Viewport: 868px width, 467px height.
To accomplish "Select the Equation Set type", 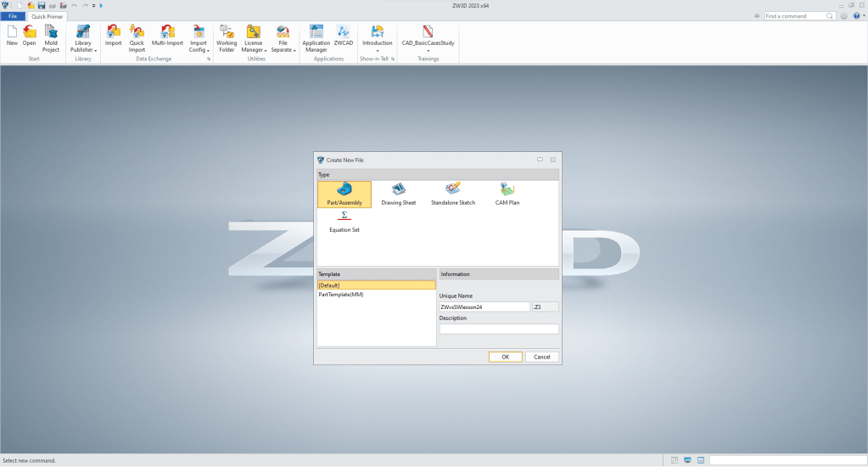I will [x=344, y=221].
